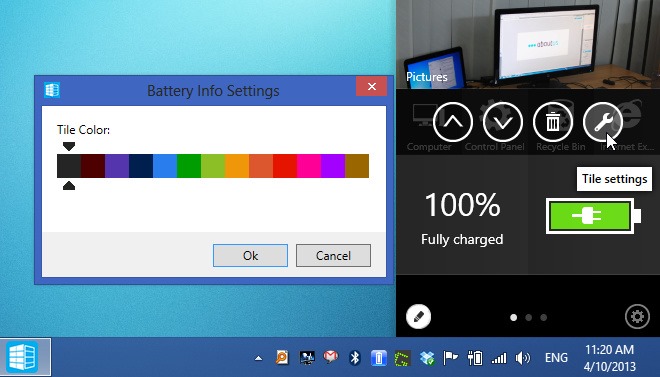Image resolution: width=660 pixels, height=377 pixels.
Task: Click the green battery tile icon
Action: click(593, 216)
